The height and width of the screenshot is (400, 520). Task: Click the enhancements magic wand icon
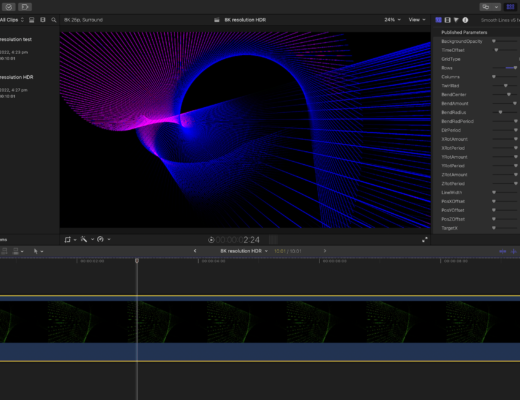point(84,239)
